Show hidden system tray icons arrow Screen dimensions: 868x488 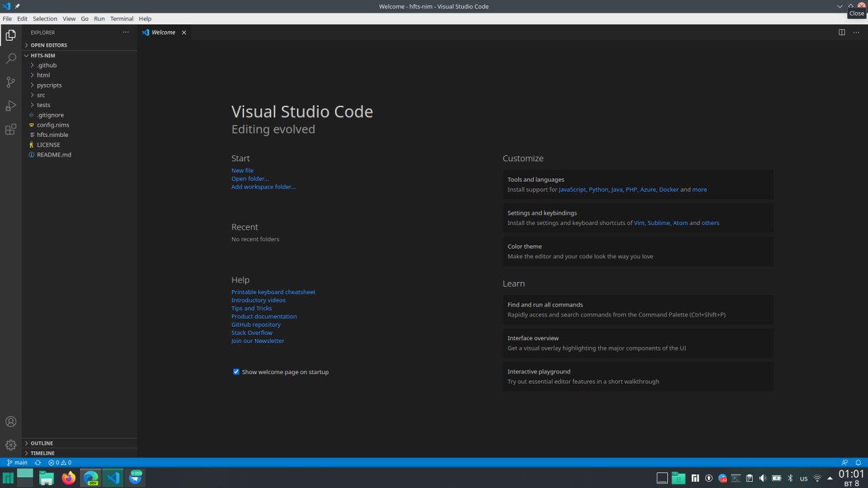click(x=831, y=479)
